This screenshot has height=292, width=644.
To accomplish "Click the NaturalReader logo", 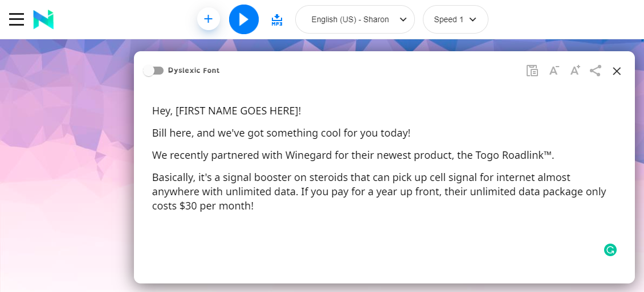I will [x=43, y=19].
